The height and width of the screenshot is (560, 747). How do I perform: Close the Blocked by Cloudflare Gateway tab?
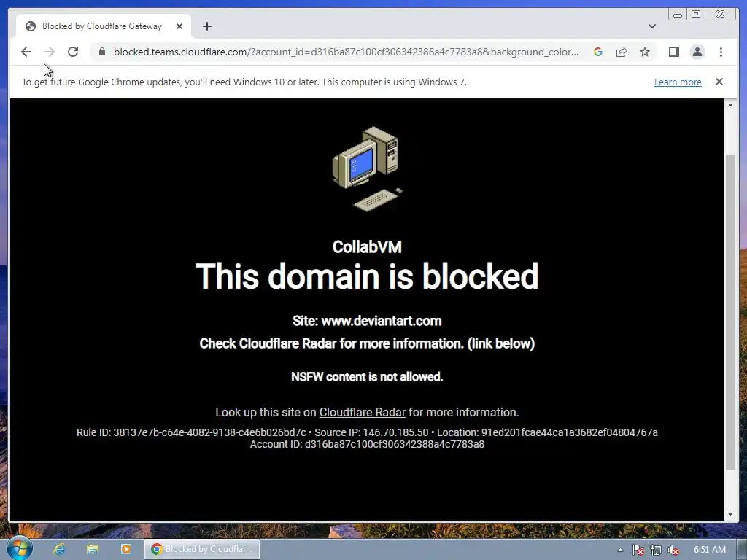[x=179, y=26]
